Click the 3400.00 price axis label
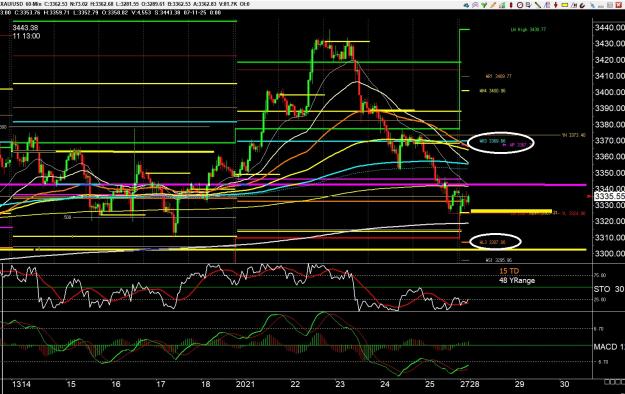 tap(609, 92)
